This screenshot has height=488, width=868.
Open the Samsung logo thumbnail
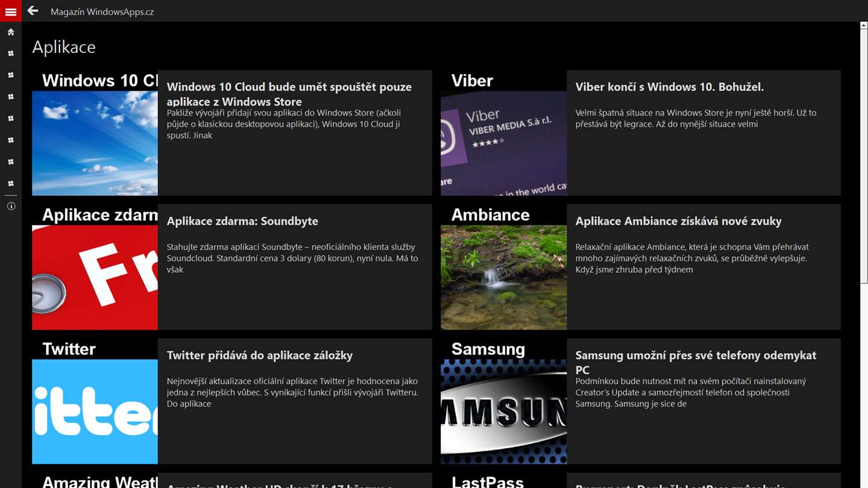coord(503,411)
